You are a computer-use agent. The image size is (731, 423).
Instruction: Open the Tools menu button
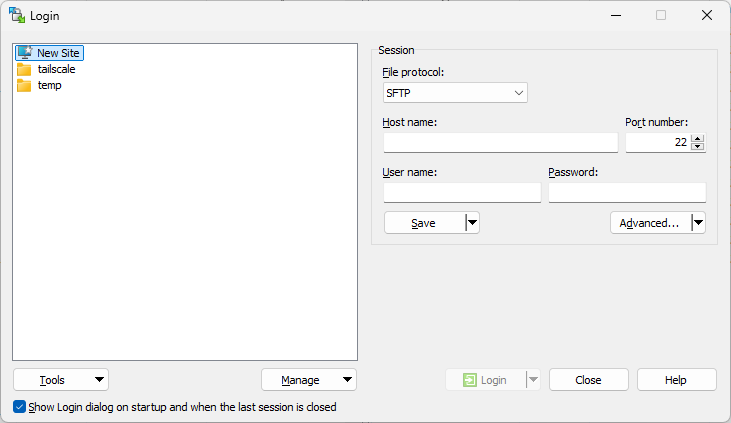coord(61,380)
